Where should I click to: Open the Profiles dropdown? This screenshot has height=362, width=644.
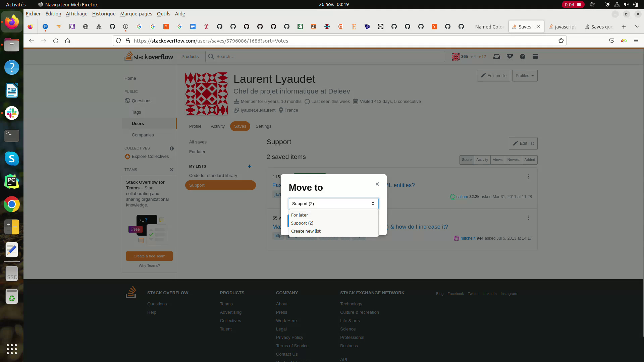(x=525, y=76)
